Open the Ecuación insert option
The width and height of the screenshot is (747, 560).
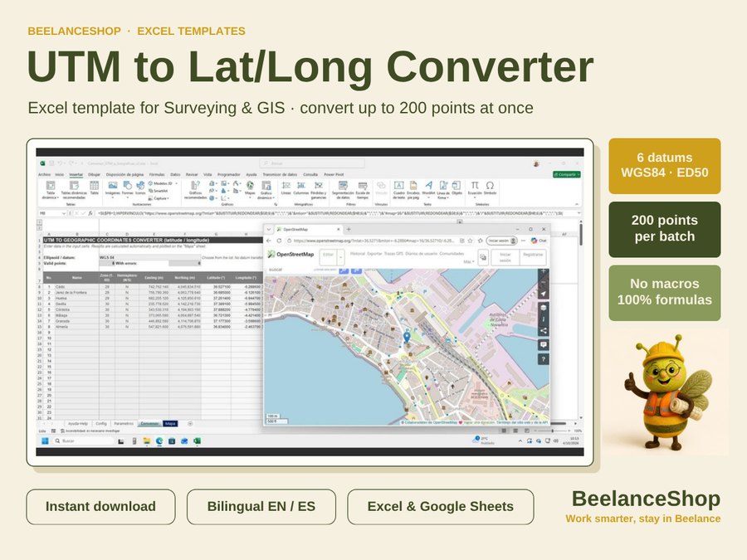475,187
